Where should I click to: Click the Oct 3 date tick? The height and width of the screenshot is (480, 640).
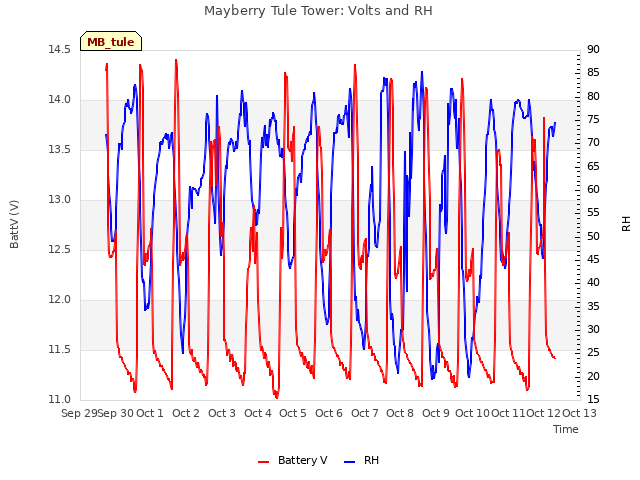[222, 413]
